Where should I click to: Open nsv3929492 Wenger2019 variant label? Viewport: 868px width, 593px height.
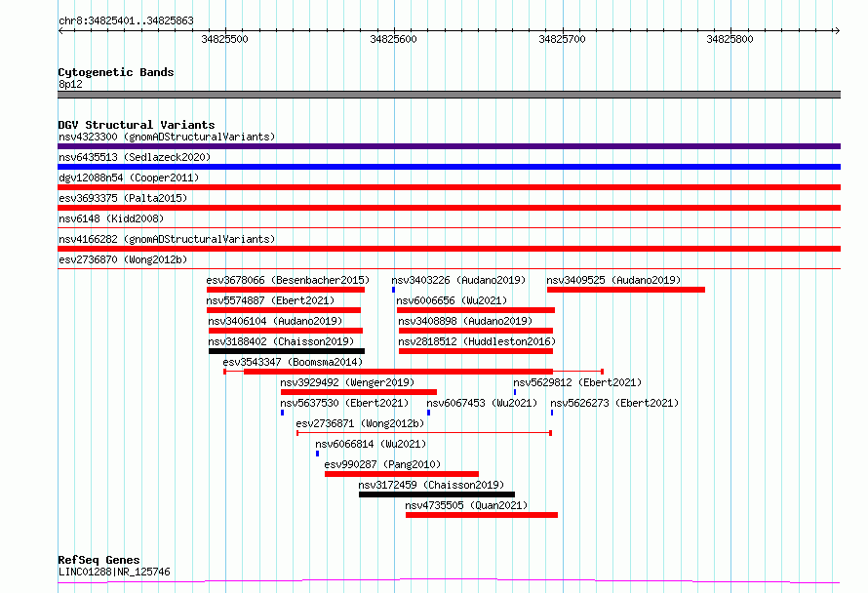point(347,382)
